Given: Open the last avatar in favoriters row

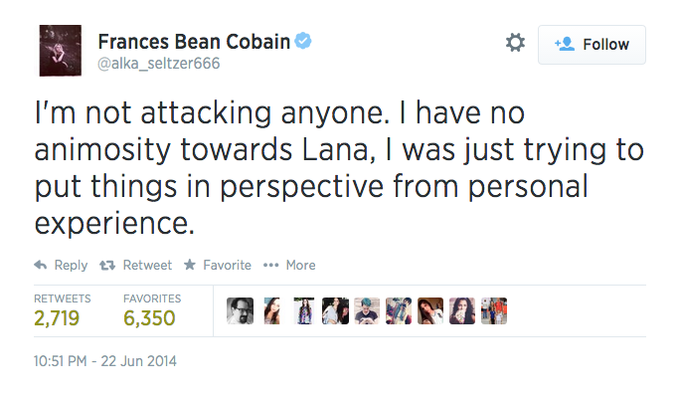Looking at the screenshot, I should pyautogui.click(x=494, y=311).
